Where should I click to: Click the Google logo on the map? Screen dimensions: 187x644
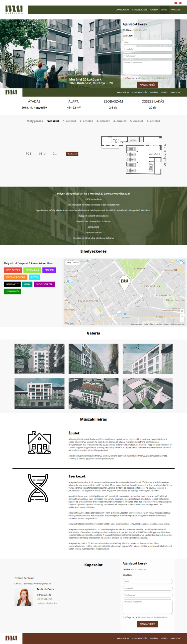pyautogui.click(x=69, y=323)
